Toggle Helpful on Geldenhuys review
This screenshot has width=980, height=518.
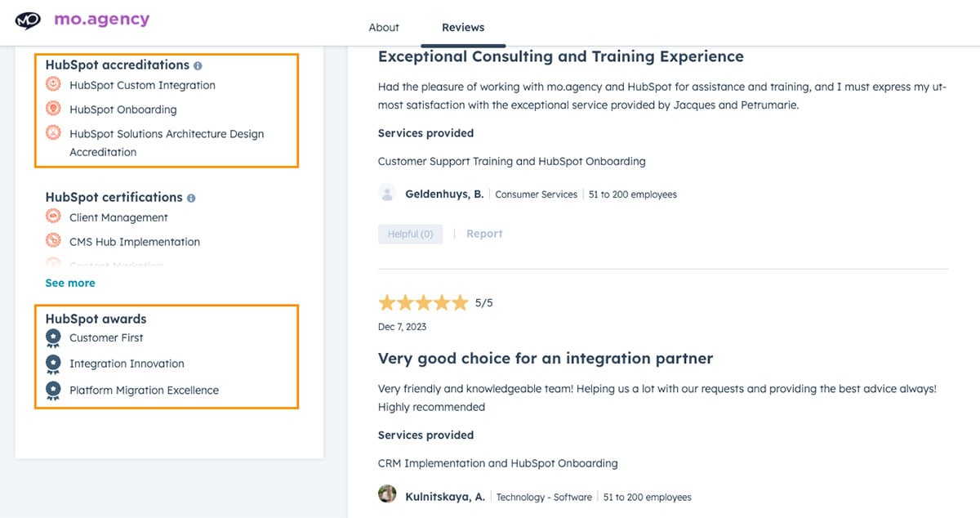coord(410,234)
